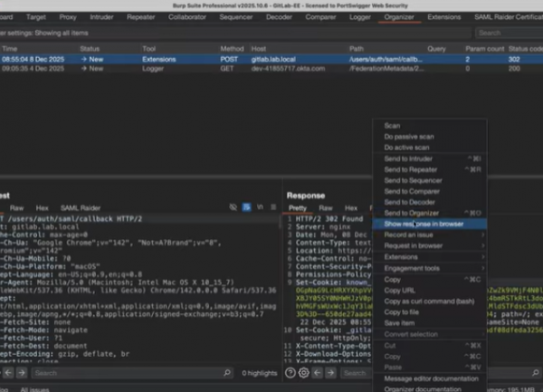Viewport: 543px width, 392px height.
Task: Select Send to Sequencer menu item
Action: coord(429,180)
